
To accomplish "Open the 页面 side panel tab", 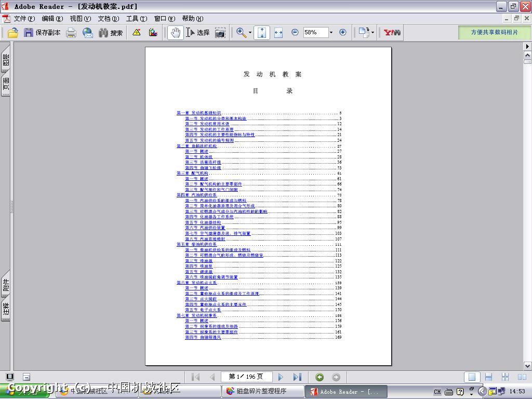I will pyautogui.click(x=6, y=84).
